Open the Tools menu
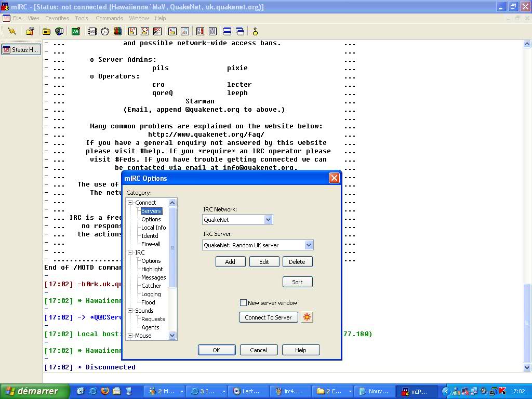532x399 pixels. (x=82, y=18)
